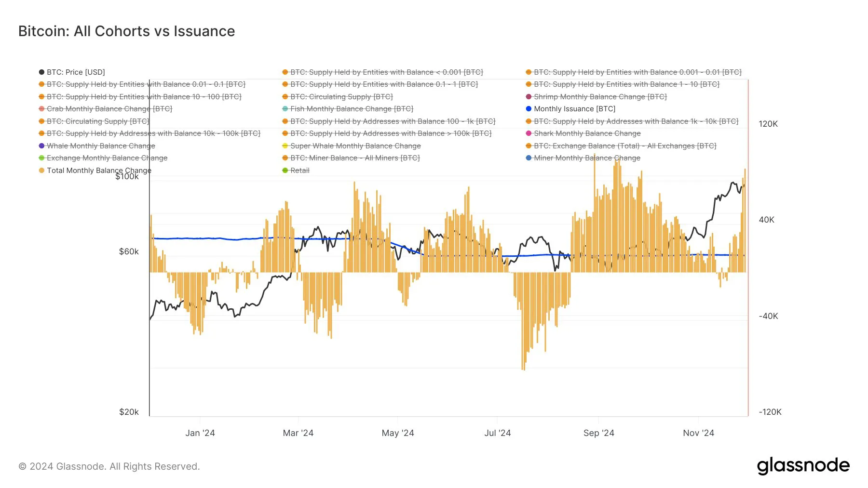
Task: Click the teal Fish Monthly Balance Change dot
Action: pos(284,109)
